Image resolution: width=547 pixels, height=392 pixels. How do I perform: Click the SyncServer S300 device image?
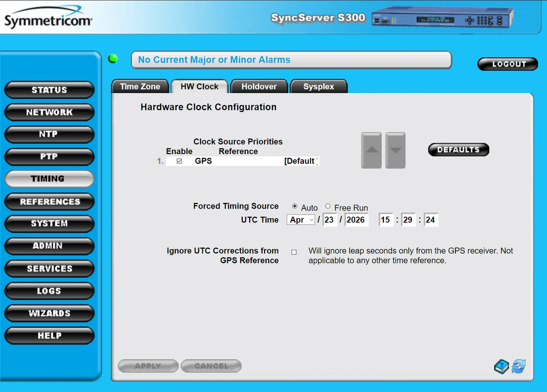[x=443, y=19]
